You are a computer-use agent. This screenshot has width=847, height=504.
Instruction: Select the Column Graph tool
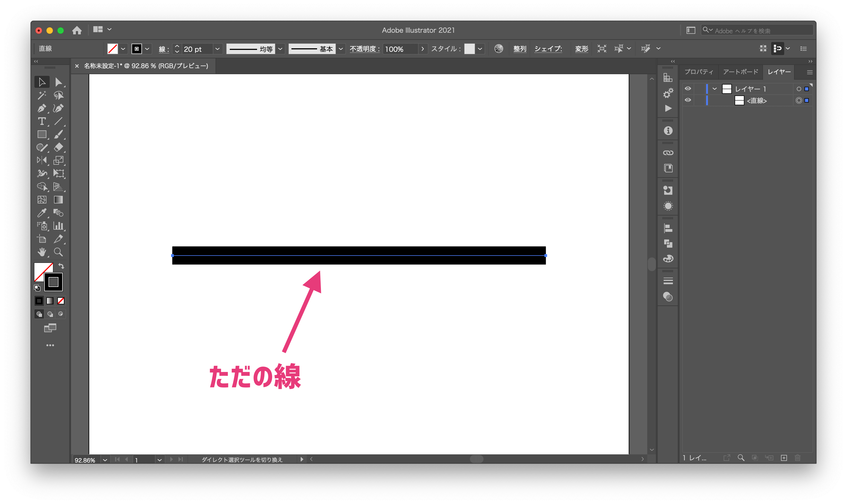(58, 226)
